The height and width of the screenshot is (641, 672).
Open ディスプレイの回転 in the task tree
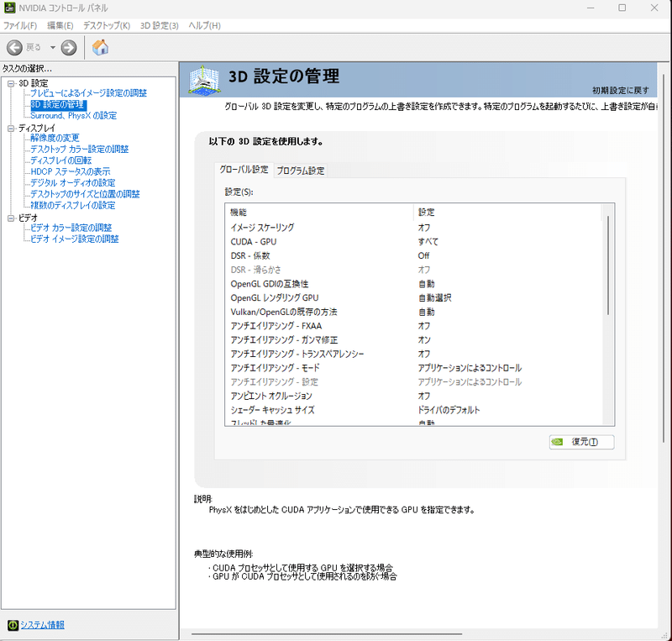pos(60,160)
